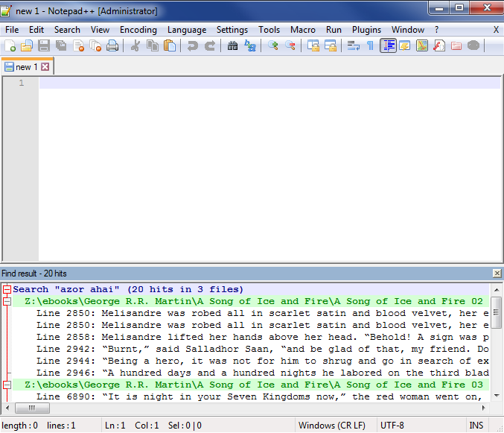Collapse the Search "azor ahai" results node
Image resolution: width=504 pixels, height=433 pixels.
pyautogui.click(x=7, y=289)
